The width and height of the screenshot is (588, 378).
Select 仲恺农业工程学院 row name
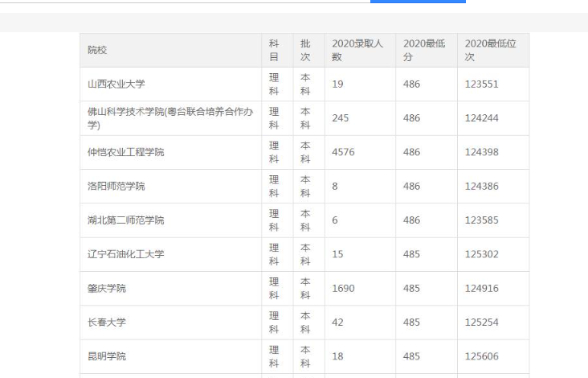point(125,153)
